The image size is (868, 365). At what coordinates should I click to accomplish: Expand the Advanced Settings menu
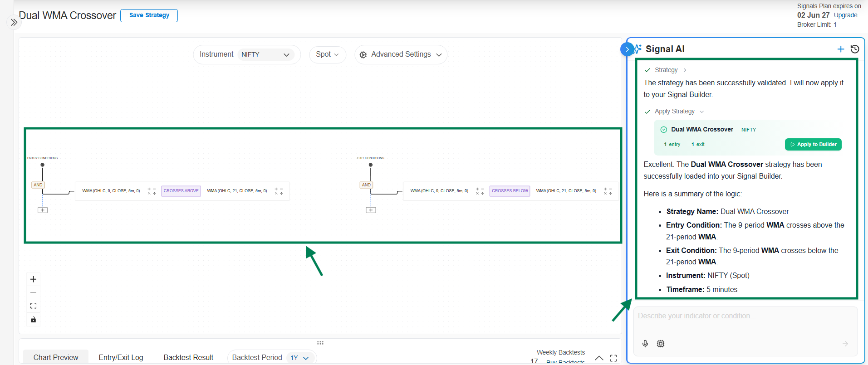click(x=401, y=54)
